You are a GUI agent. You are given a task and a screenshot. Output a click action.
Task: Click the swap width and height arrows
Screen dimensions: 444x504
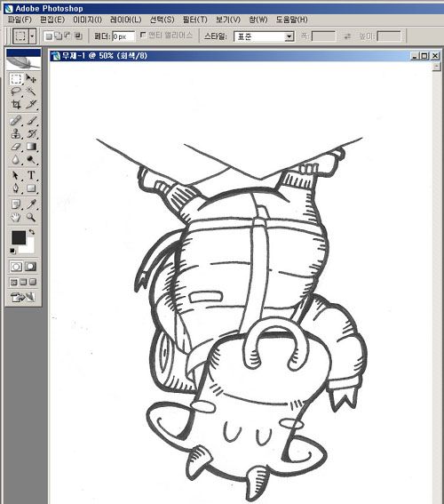coord(347,36)
